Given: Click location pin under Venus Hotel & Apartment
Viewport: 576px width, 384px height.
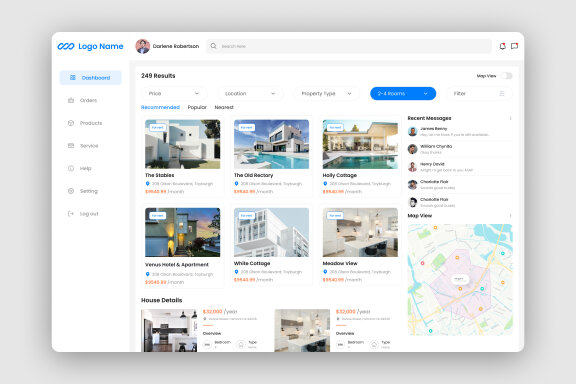Looking at the screenshot, I should coord(148,274).
